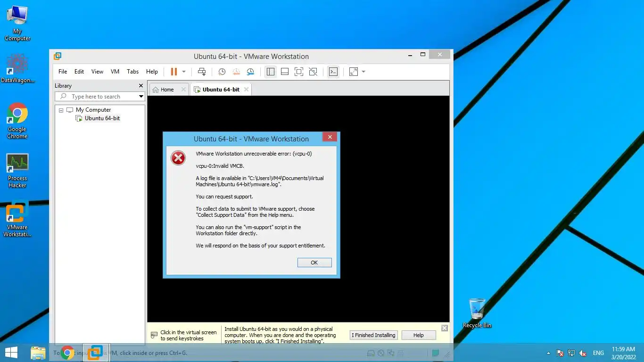Collapse the My Computer tree node

coord(61,110)
